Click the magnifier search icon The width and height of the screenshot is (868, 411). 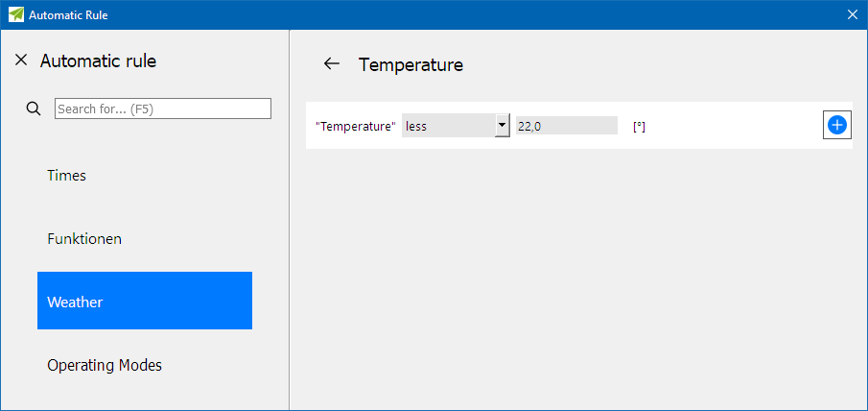tap(34, 109)
